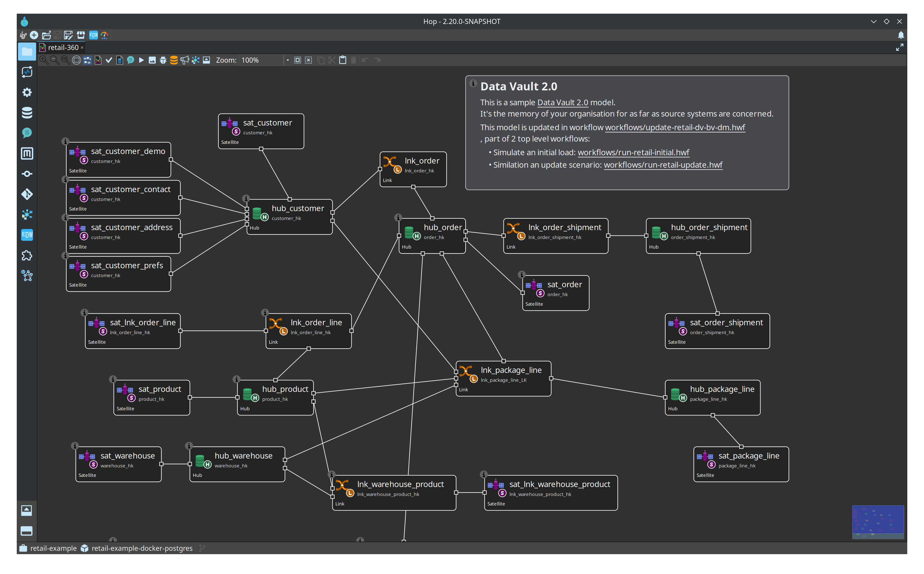Viewport: 924px width, 574px height.
Task: Click the fullscreen expand arrows icon
Action: [899, 47]
